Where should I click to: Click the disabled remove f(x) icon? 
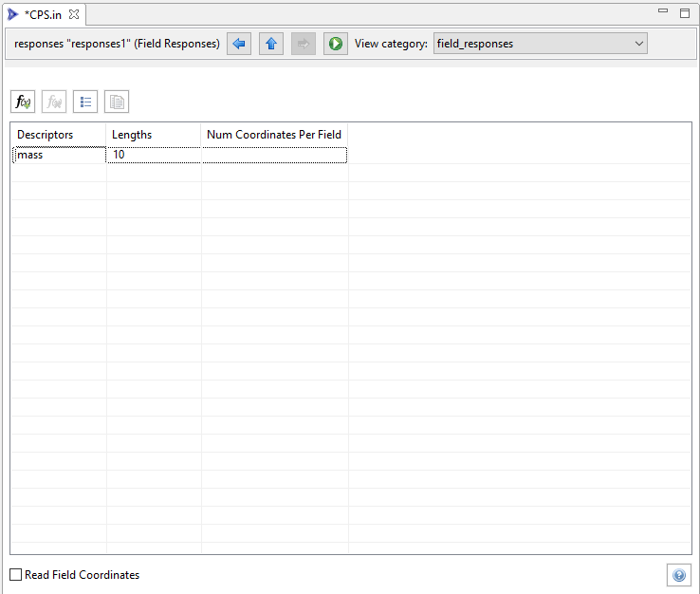pyautogui.click(x=54, y=102)
